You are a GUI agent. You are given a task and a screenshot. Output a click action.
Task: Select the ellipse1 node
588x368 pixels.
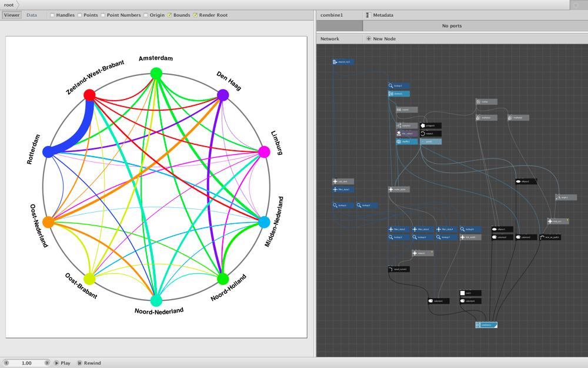coord(502,229)
